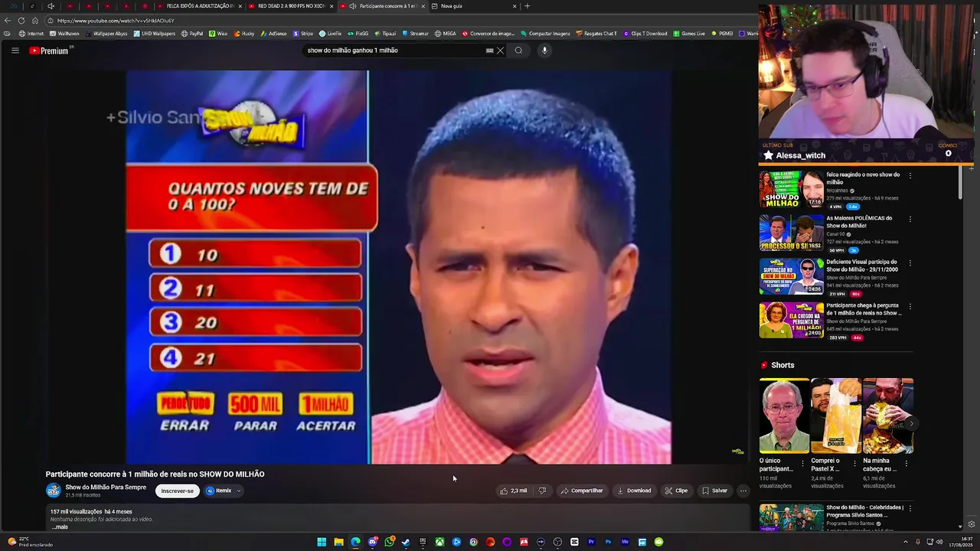Run search with the magnifier button

click(518, 51)
